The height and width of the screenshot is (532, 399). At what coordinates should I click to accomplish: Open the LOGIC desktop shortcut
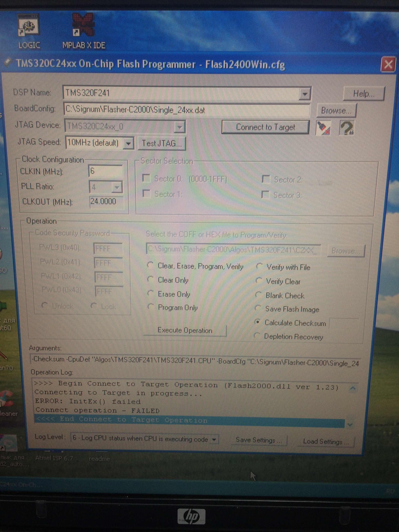pos(29,31)
